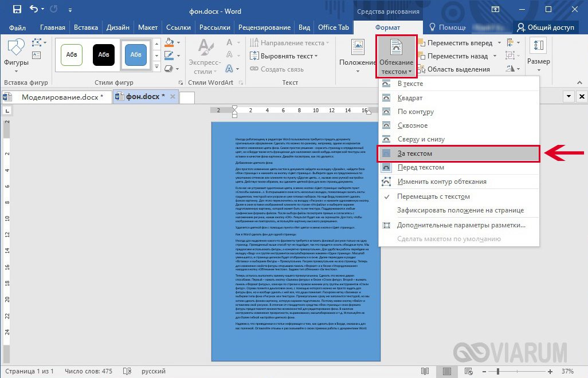The width and height of the screenshot is (588, 378).
Task: Switch to Моделирование.docx document tab
Action: click(57, 97)
